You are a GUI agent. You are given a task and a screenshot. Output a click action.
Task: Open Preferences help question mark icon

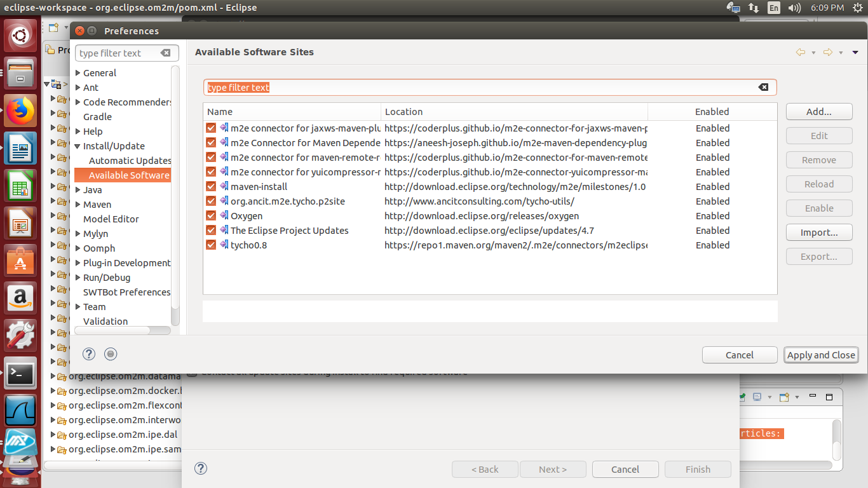coord(89,354)
